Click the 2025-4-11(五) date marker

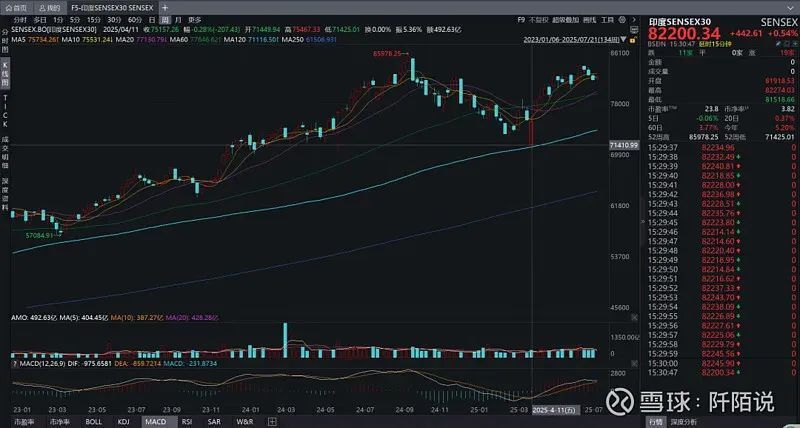tap(555, 410)
